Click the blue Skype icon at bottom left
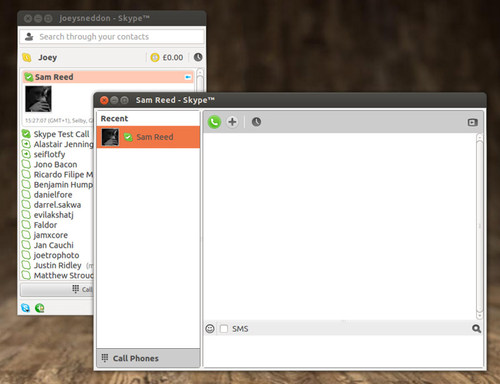 click(x=25, y=308)
